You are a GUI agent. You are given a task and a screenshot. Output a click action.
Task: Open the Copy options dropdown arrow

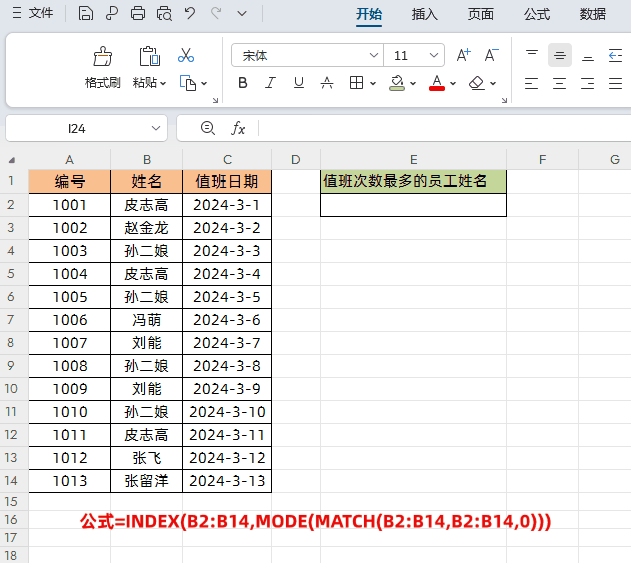point(204,83)
